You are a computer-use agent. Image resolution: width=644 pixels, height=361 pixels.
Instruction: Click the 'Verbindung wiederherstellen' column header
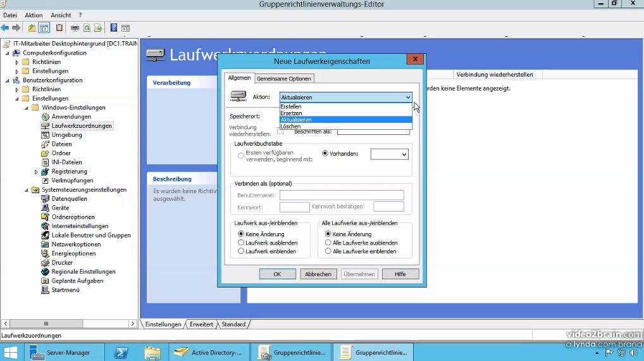pos(497,75)
